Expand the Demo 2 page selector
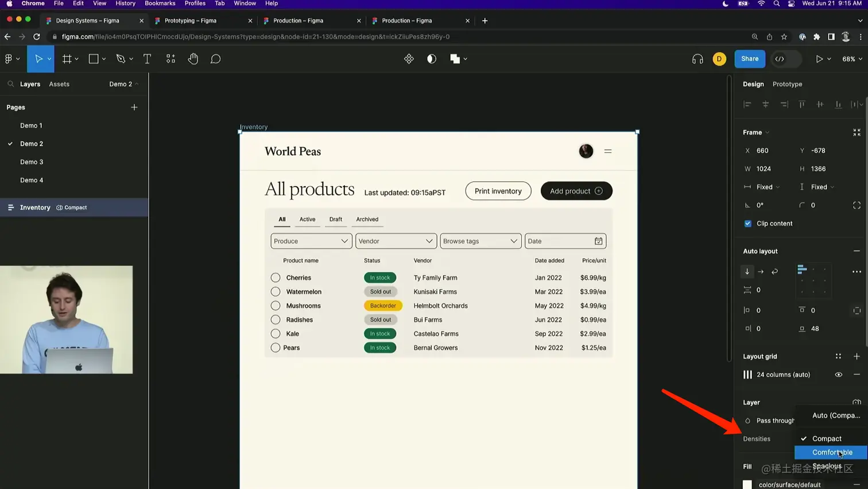The height and width of the screenshot is (489, 868). pos(123,84)
